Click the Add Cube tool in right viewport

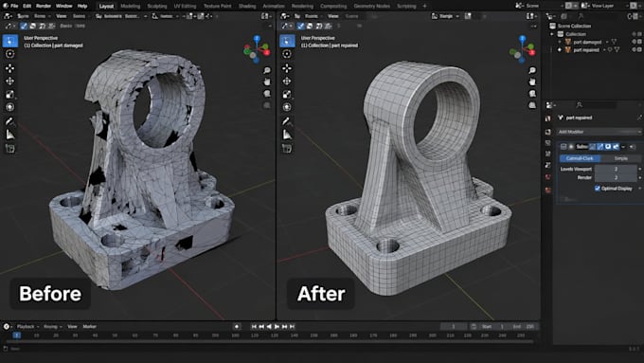(x=287, y=149)
